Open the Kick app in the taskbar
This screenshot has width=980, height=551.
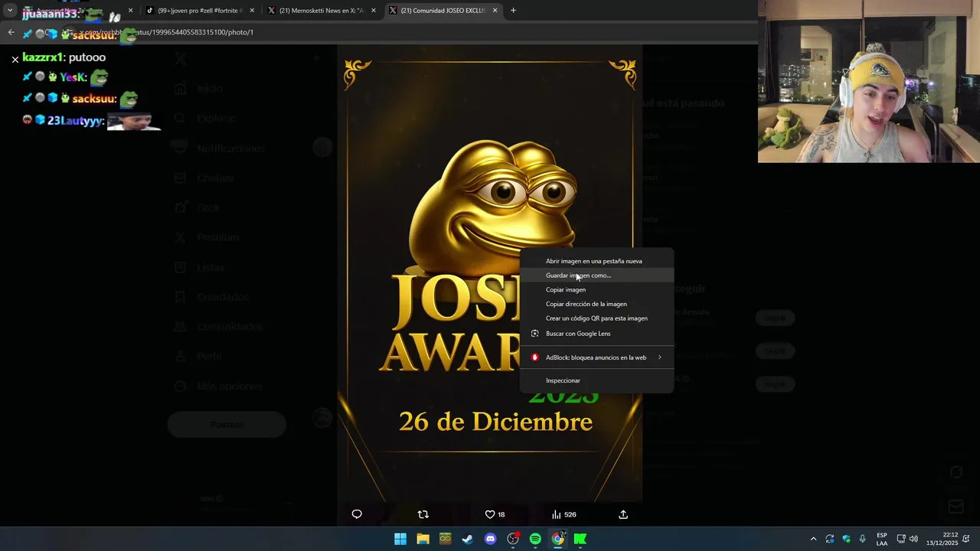pos(580,539)
